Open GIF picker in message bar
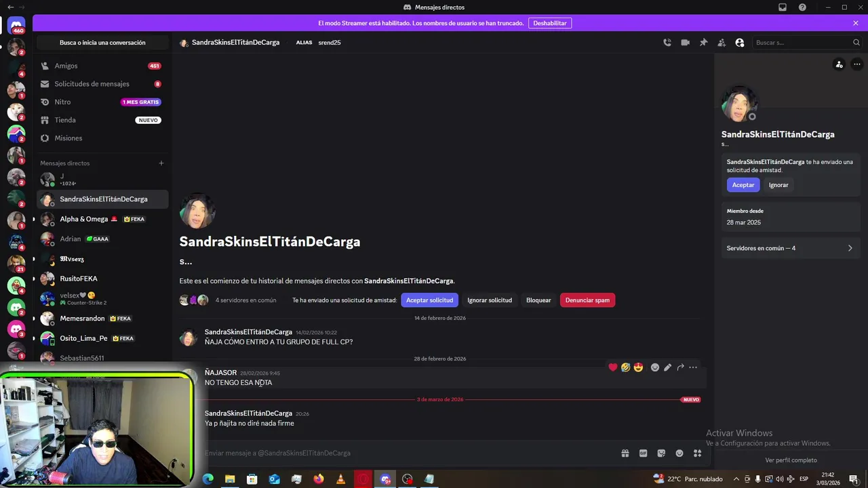The width and height of the screenshot is (868, 488). [x=643, y=453]
